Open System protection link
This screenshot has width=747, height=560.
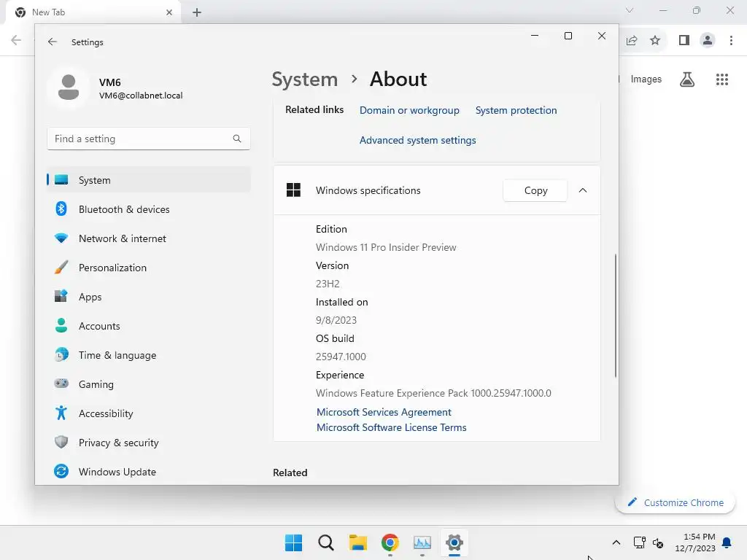516,111
